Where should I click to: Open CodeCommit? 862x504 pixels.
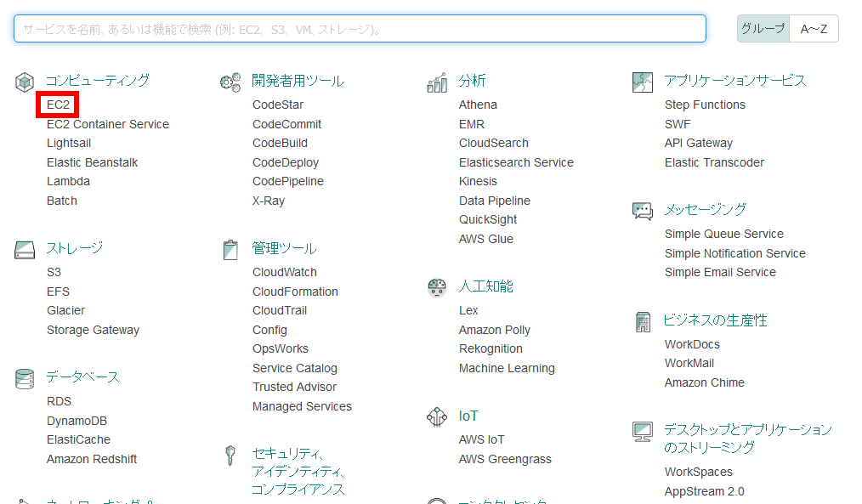click(x=287, y=124)
